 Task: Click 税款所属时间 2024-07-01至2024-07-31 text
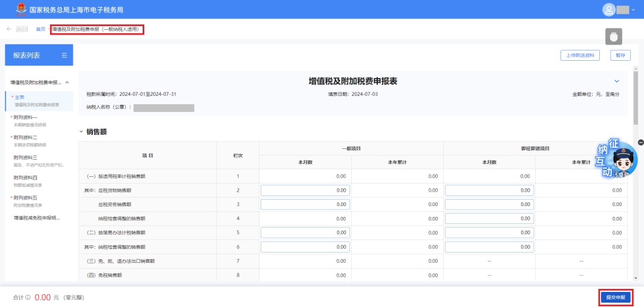pyautogui.click(x=131, y=94)
